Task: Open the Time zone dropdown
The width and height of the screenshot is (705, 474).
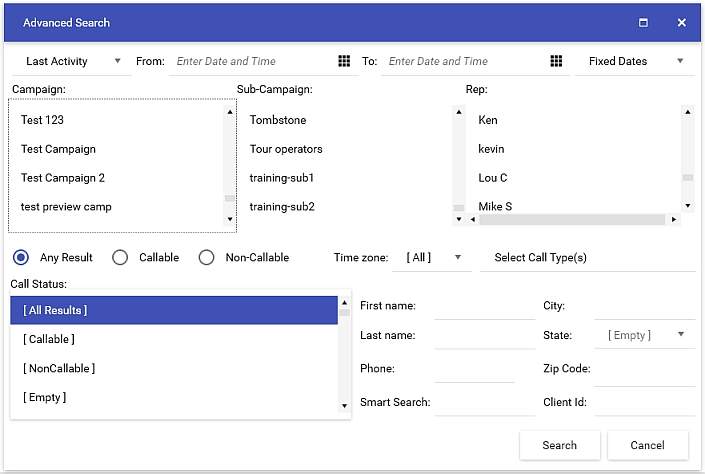Action: tap(433, 257)
